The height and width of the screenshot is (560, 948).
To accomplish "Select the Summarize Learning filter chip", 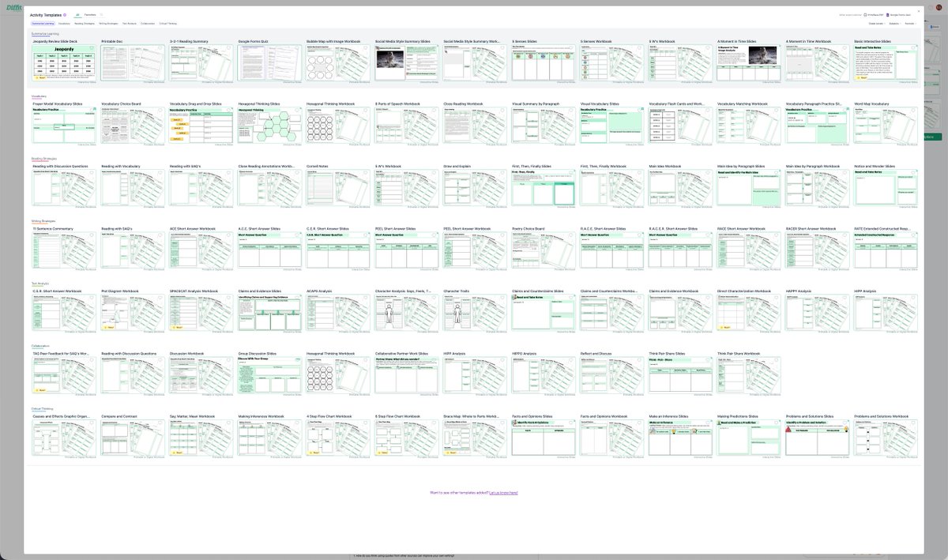I will pos(43,24).
